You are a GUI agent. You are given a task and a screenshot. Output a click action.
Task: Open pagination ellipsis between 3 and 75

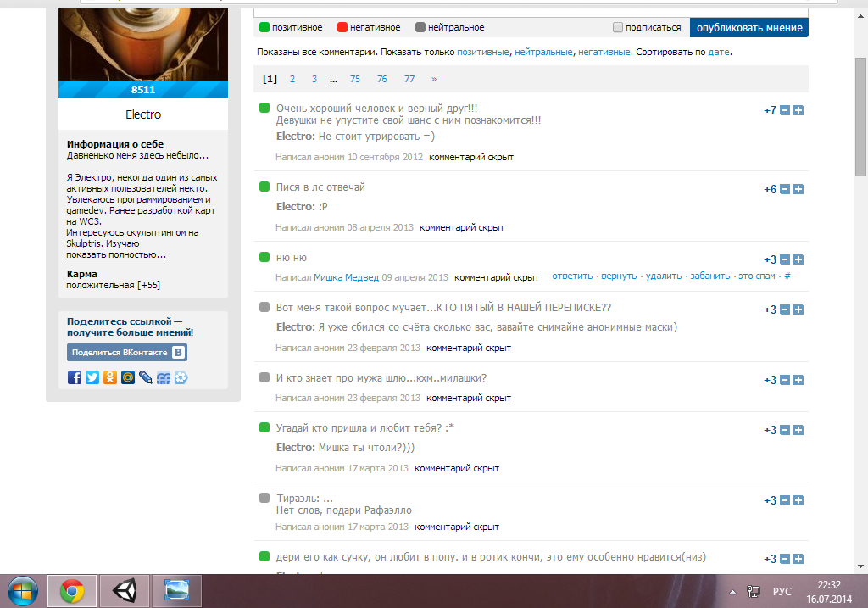[x=333, y=79]
